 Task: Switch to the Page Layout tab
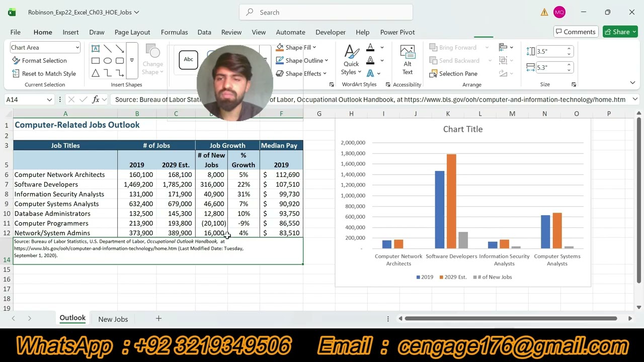(132, 32)
